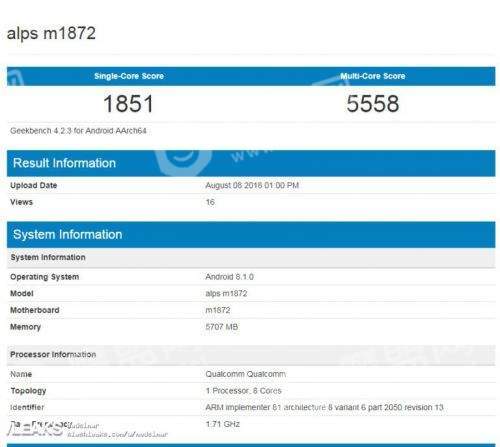Click the gray 'System Information' subheader row

(251, 257)
